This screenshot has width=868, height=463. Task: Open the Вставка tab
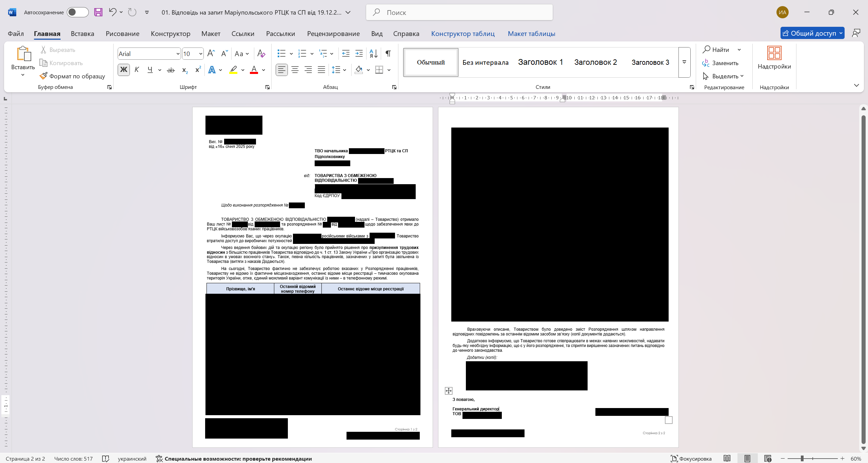(x=82, y=34)
